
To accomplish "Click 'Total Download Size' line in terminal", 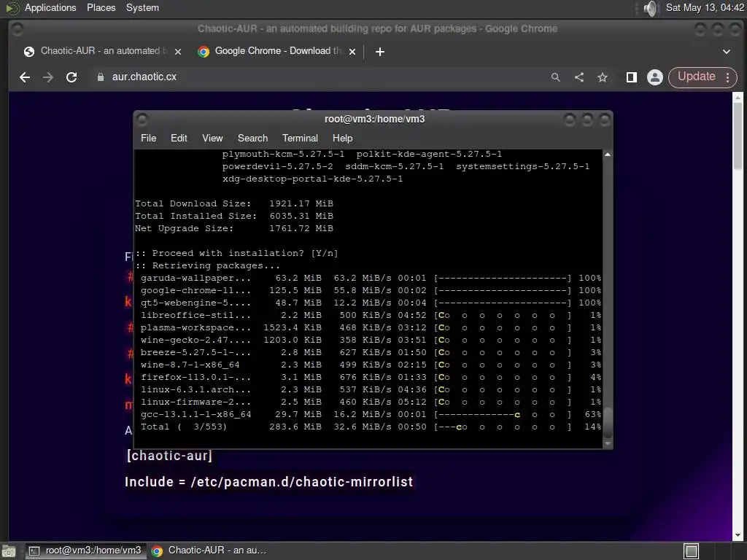I will pos(234,203).
